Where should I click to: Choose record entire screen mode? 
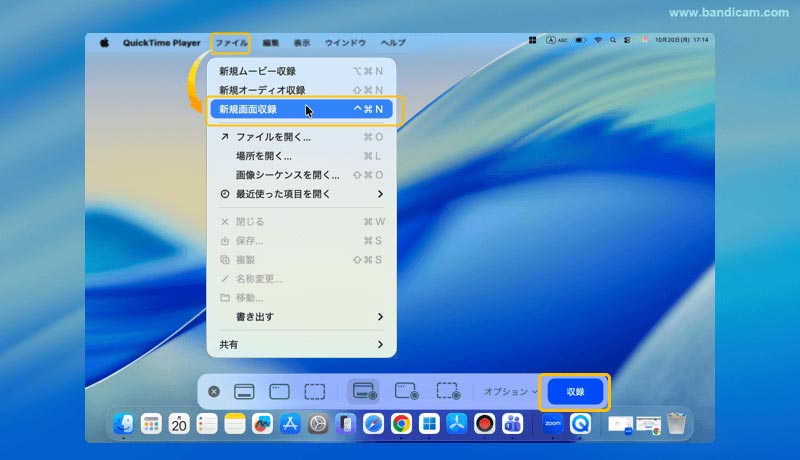(x=363, y=391)
